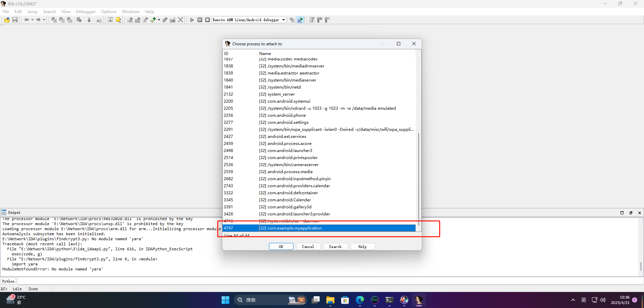The width and height of the screenshot is (644, 308).
Task: Pause process with the Pause icon
Action: (x=200, y=20)
